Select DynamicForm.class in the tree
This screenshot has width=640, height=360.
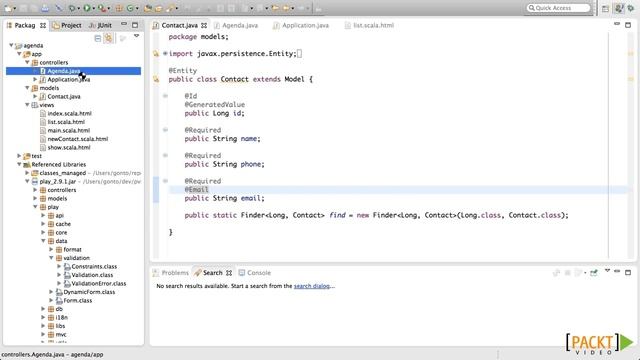tap(89, 292)
